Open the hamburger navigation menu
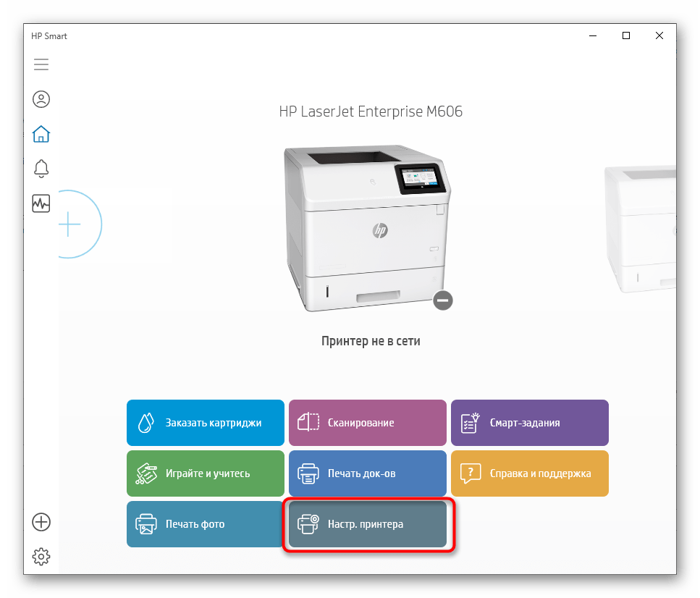This screenshot has width=700, height=598. click(x=41, y=64)
